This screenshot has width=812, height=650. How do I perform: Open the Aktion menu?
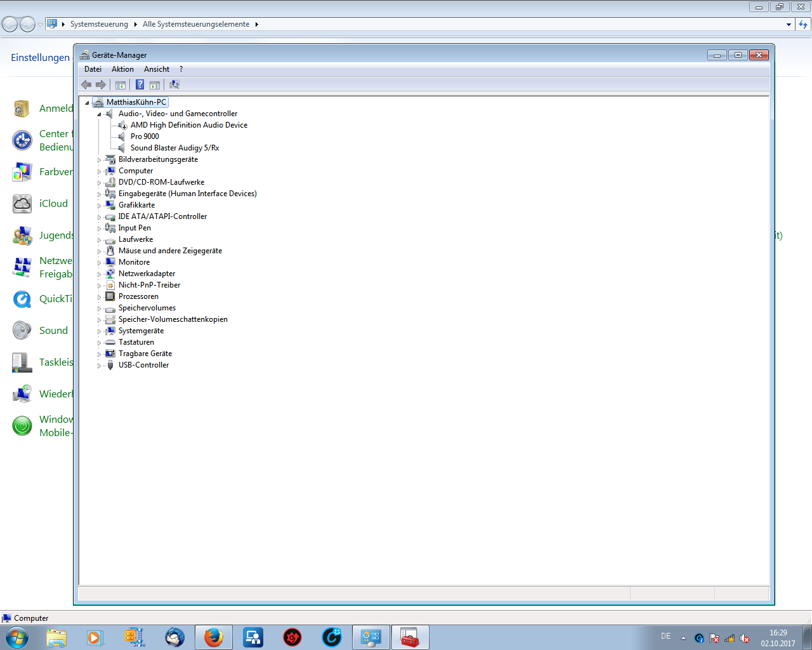122,69
